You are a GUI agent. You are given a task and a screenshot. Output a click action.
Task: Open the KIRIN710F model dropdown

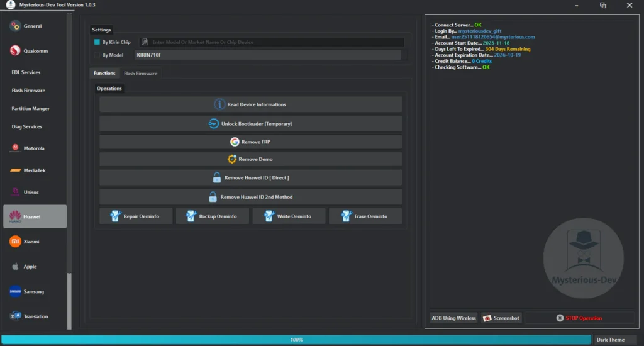[x=268, y=55]
